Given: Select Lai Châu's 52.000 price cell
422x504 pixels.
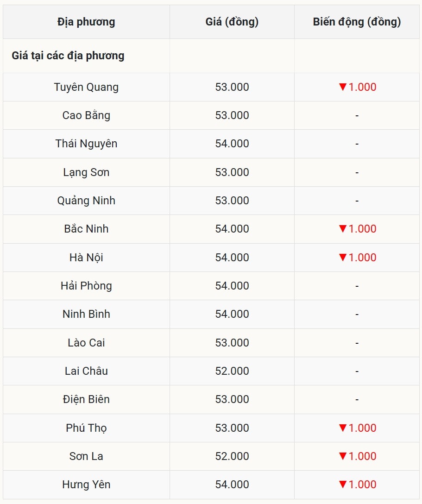Looking at the screenshot, I should coord(232,371).
